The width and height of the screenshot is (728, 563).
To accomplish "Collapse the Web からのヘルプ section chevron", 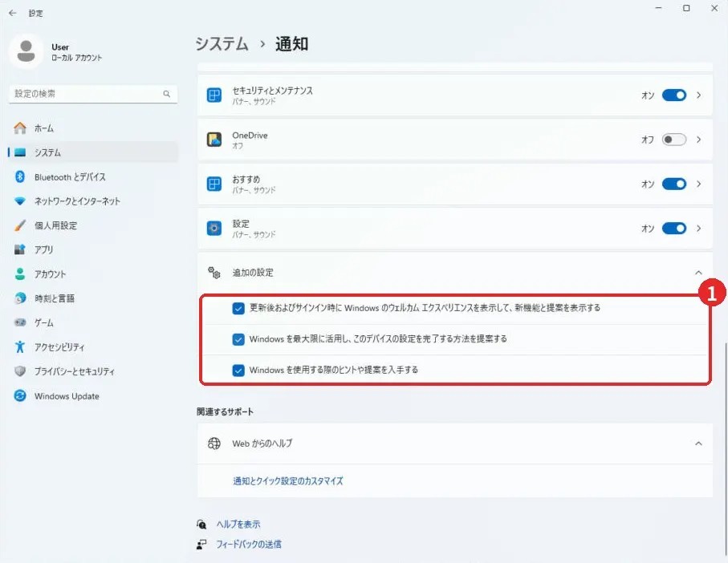I will point(698,444).
